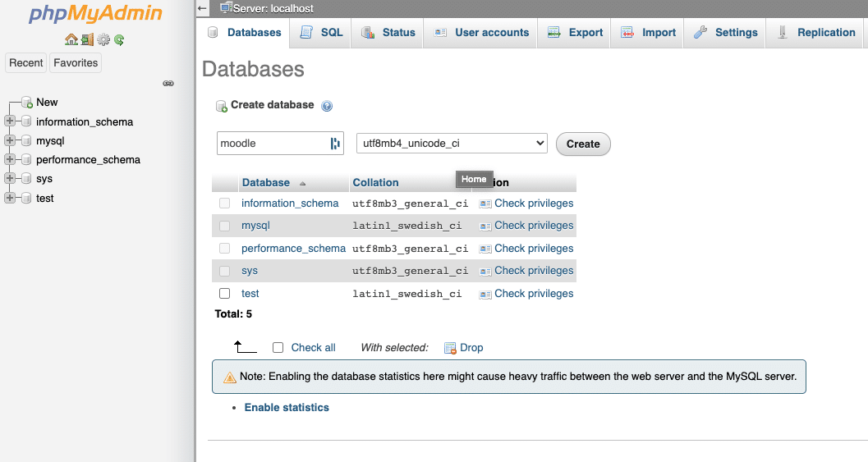Tick the checkbox for the test database
Image resolution: width=868 pixels, height=462 pixels.
tap(224, 293)
